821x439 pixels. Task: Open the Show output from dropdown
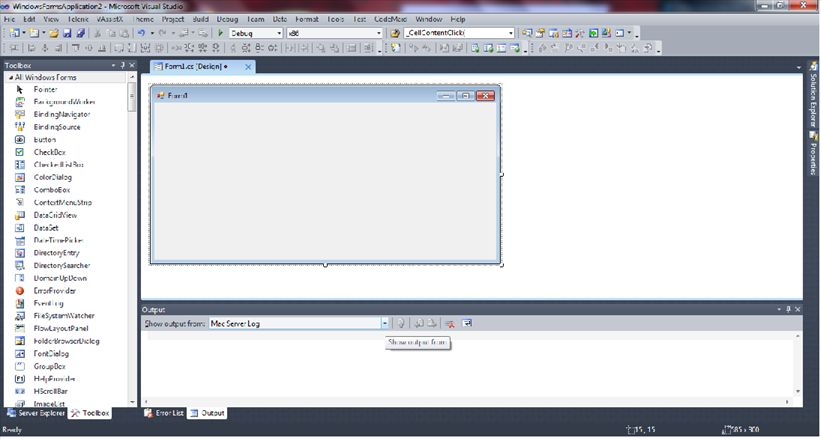click(x=384, y=323)
